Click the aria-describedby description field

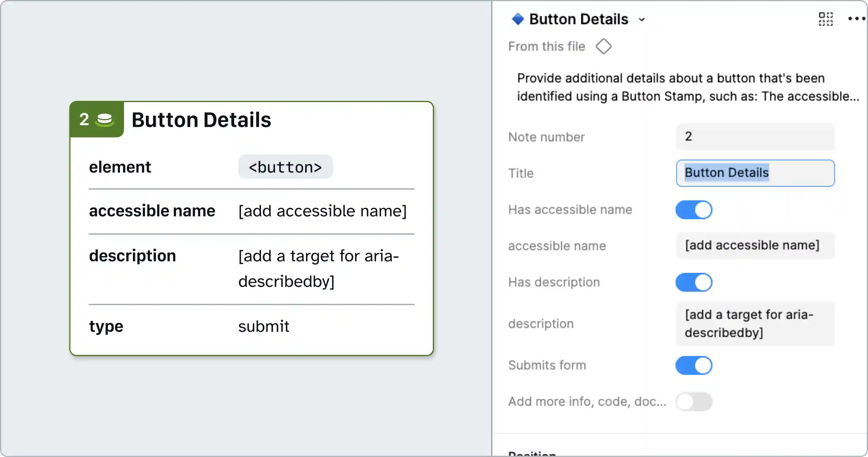pyautogui.click(x=755, y=323)
